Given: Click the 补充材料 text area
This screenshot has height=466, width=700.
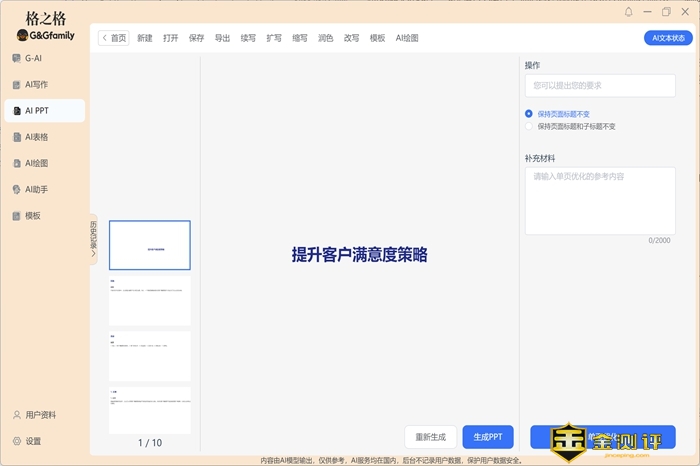Looking at the screenshot, I should point(599,200).
